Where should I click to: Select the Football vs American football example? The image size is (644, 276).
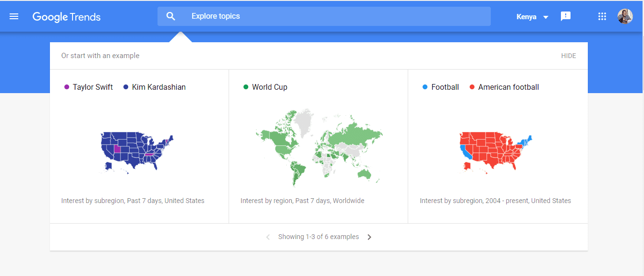coord(498,146)
